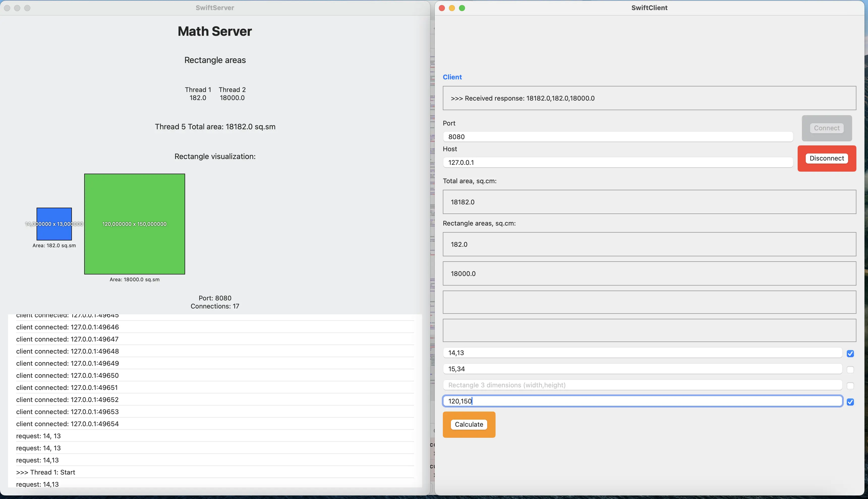The height and width of the screenshot is (499, 868).
Task: Click the Area: 18000.0 sq.sm caption
Action: click(134, 279)
